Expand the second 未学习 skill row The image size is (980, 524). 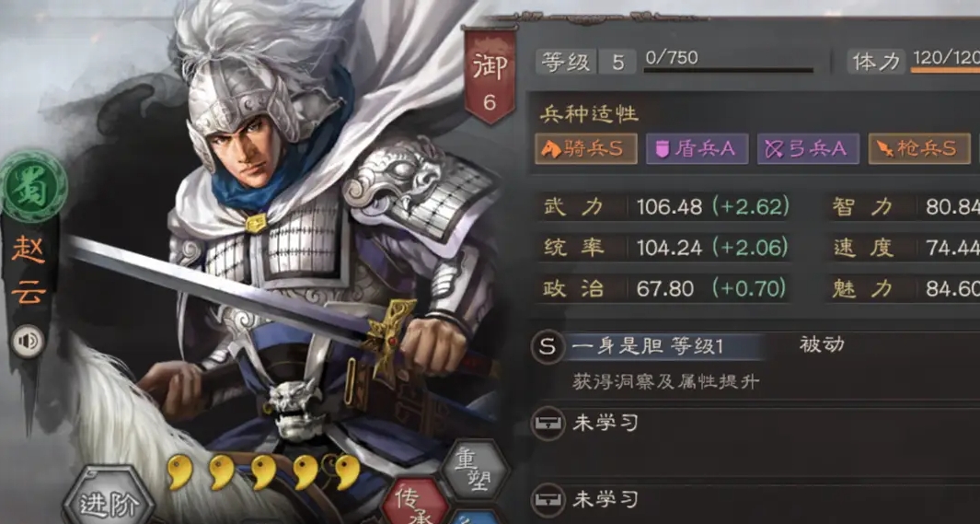755,500
